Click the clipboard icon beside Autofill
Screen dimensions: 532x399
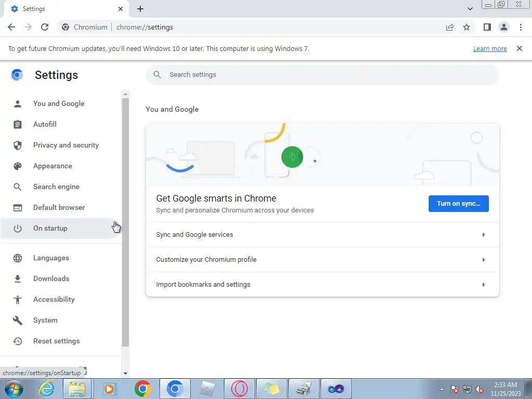(x=18, y=124)
